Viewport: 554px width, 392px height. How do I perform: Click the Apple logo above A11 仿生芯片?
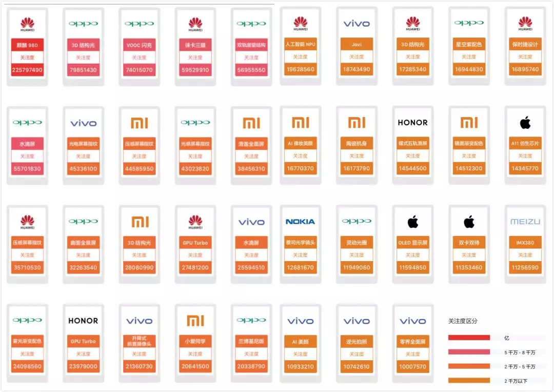click(x=525, y=123)
